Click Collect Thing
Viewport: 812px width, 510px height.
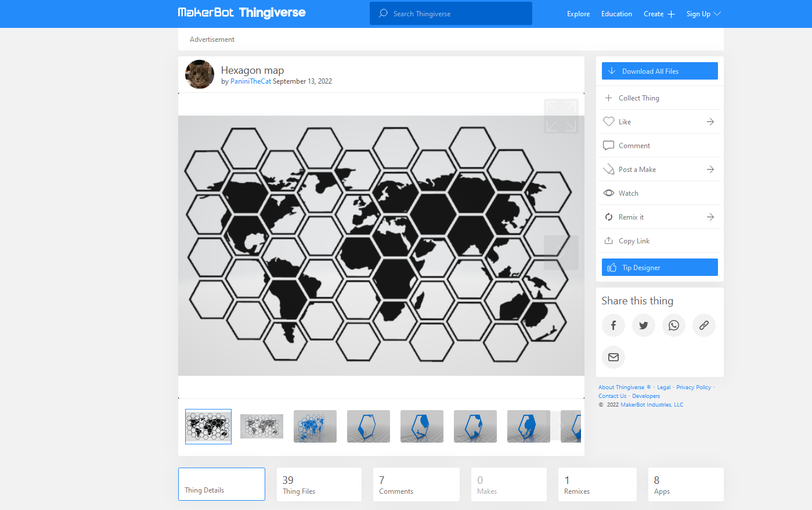coord(660,98)
